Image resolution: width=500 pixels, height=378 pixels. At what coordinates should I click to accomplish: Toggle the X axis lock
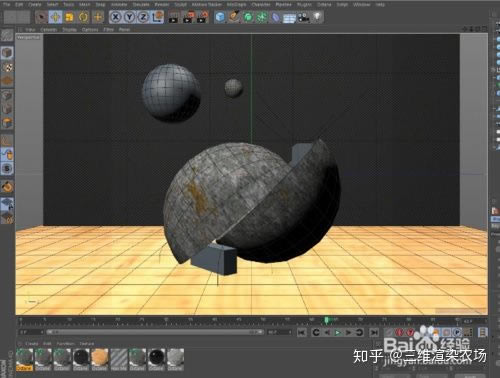(115, 17)
